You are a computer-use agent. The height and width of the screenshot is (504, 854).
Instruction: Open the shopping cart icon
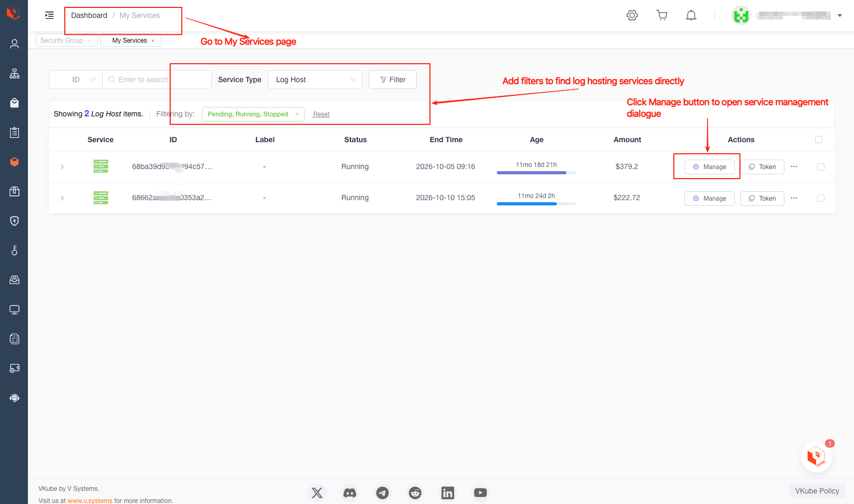click(662, 15)
